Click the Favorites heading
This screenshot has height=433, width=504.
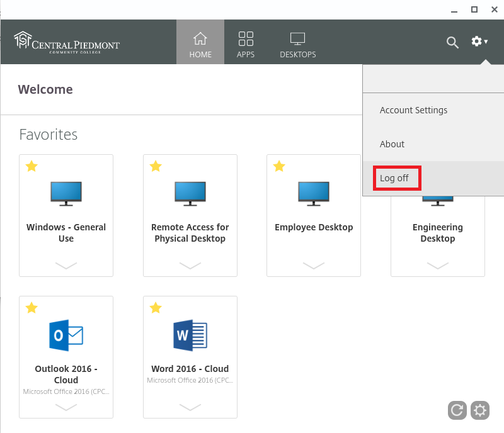(49, 135)
